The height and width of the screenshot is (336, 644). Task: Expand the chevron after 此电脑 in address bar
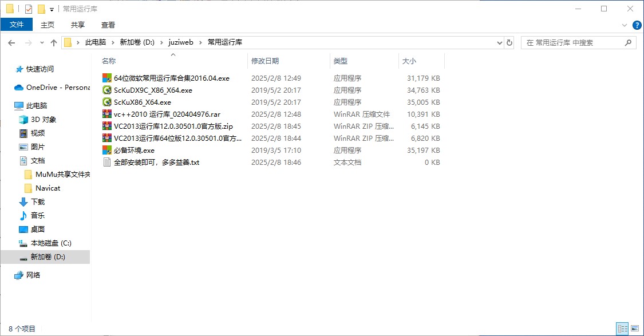coord(112,42)
